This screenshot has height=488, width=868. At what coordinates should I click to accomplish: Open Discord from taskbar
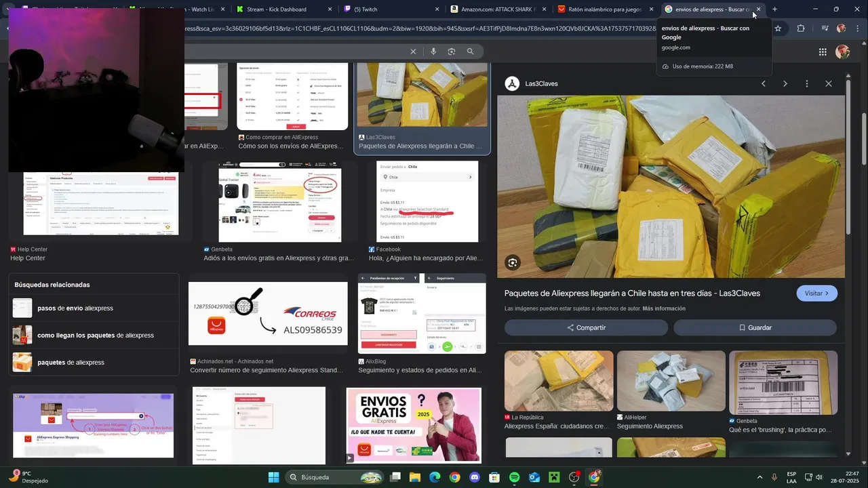pyautogui.click(x=475, y=477)
